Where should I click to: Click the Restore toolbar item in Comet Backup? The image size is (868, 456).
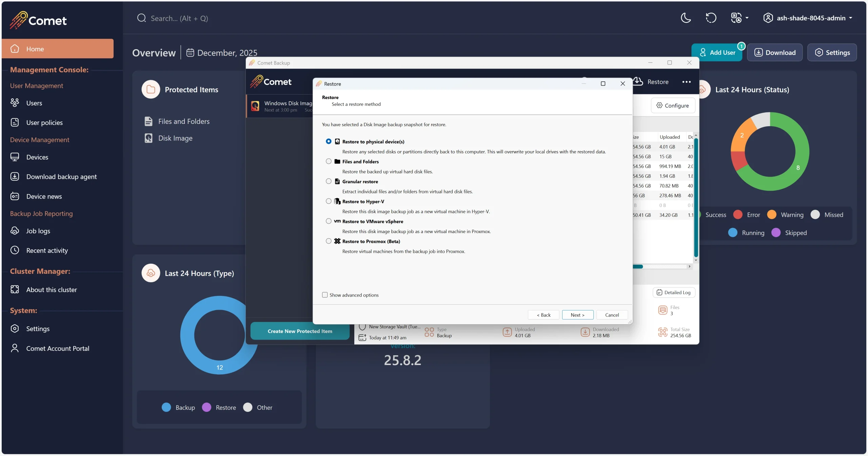coord(651,82)
